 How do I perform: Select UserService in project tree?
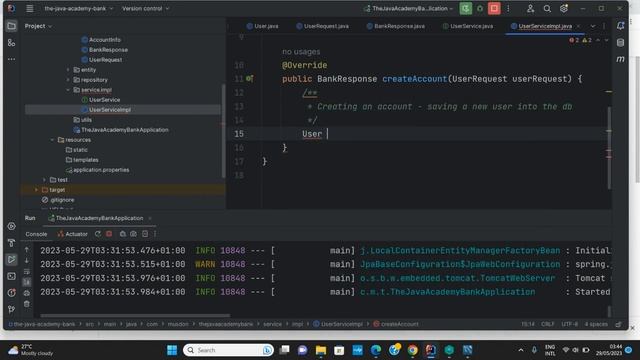click(104, 100)
